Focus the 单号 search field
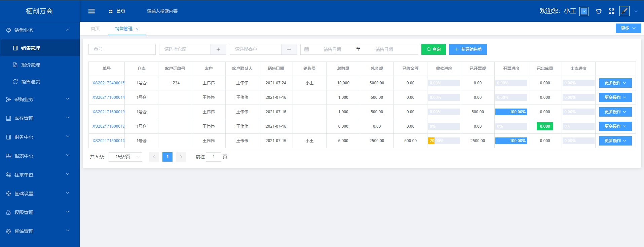Viewport: 644px width, 247px height. (x=122, y=49)
